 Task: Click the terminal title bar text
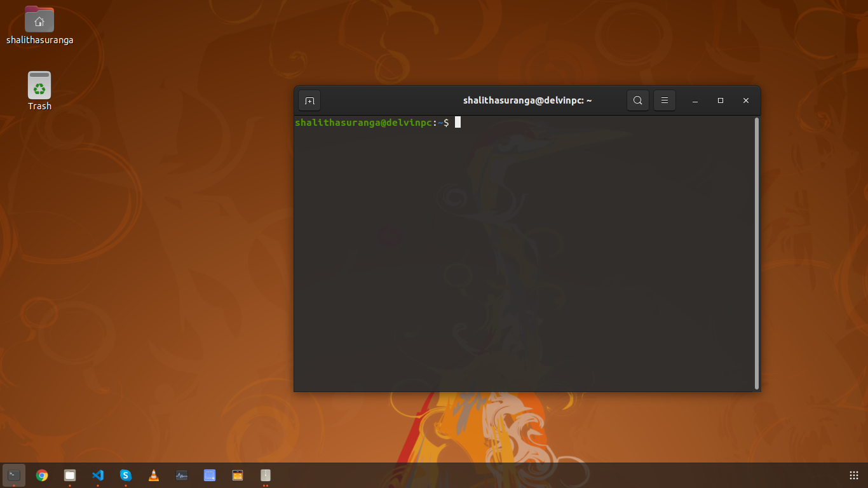(x=527, y=100)
